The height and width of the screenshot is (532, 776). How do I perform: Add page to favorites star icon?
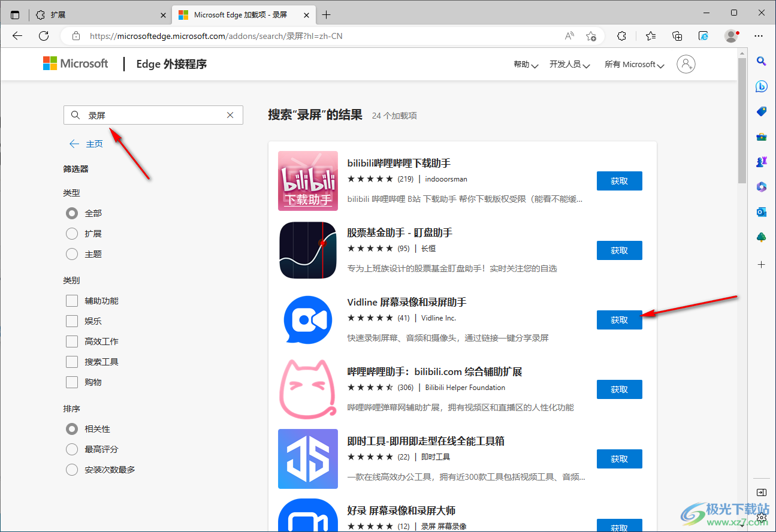591,36
